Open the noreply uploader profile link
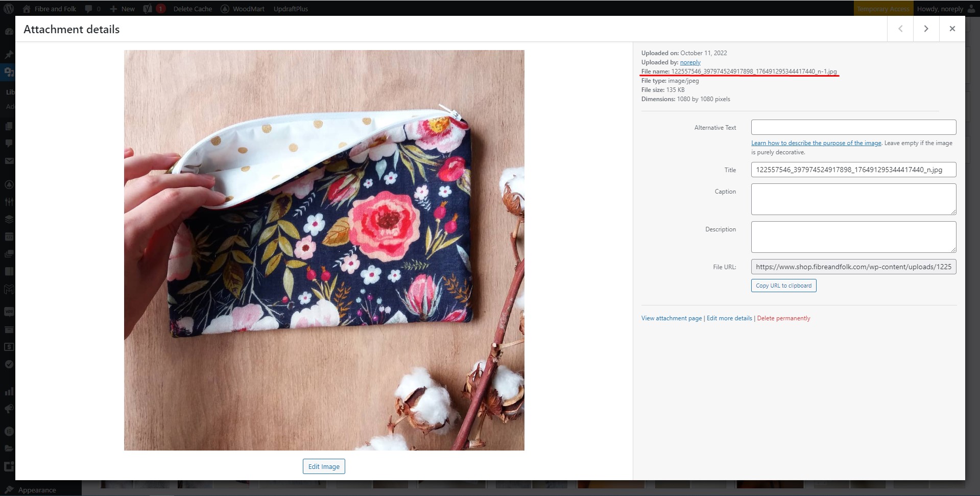This screenshot has height=496, width=980. (x=690, y=62)
